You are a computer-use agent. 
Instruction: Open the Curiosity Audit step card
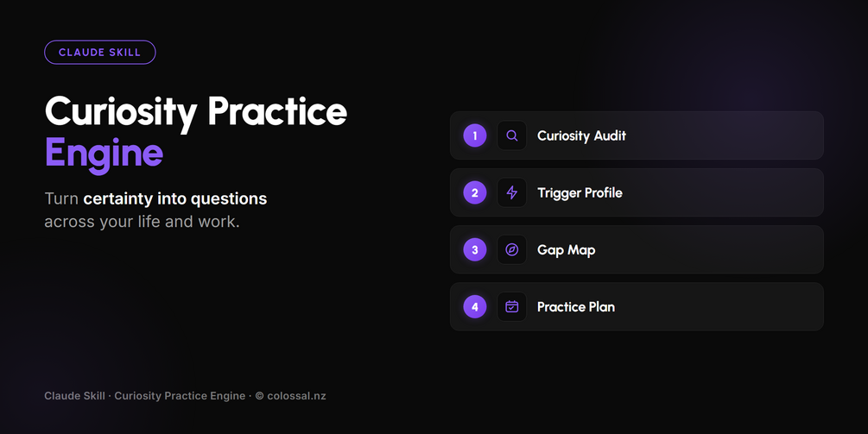637,135
